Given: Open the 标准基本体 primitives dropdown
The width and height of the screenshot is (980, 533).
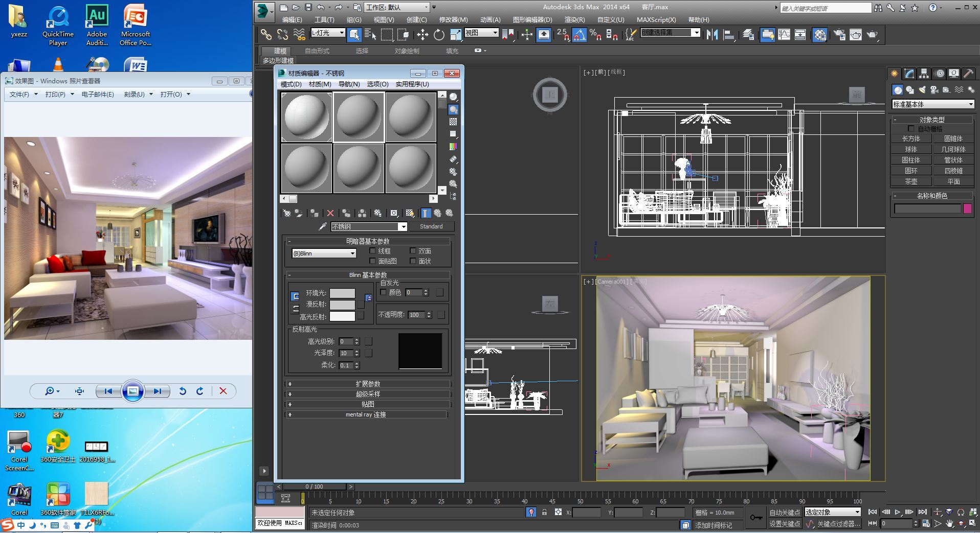Looking at the screenshot, I should (x=932, y=104).
